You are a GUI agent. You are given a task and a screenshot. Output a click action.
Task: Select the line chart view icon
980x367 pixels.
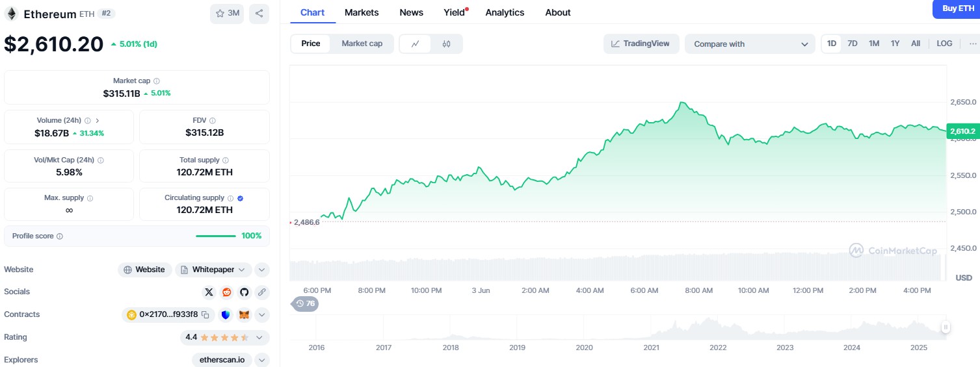coord(416,44)
